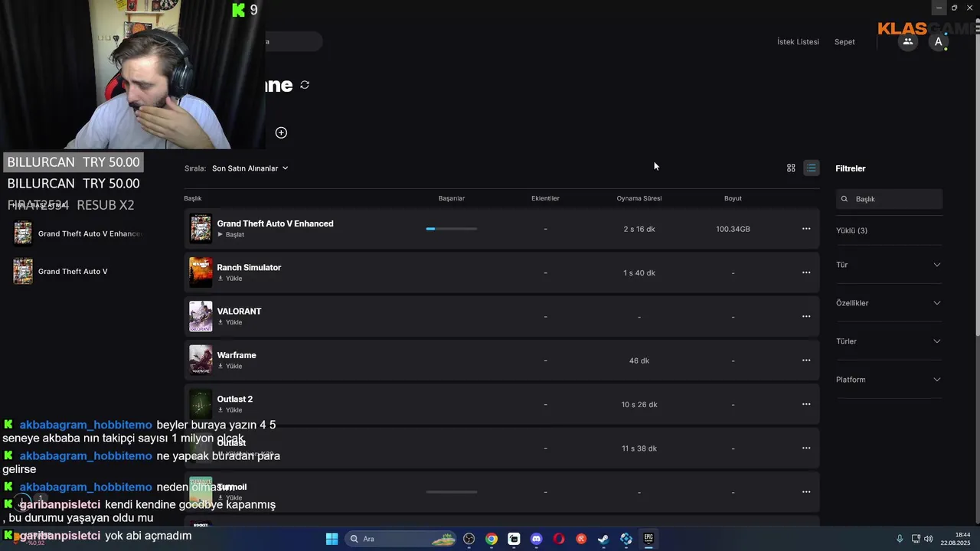Image resolution: width=980 pixels, height=551 pixels.
Task: Open the friends icon in header
Action: (x=908, y=41)
